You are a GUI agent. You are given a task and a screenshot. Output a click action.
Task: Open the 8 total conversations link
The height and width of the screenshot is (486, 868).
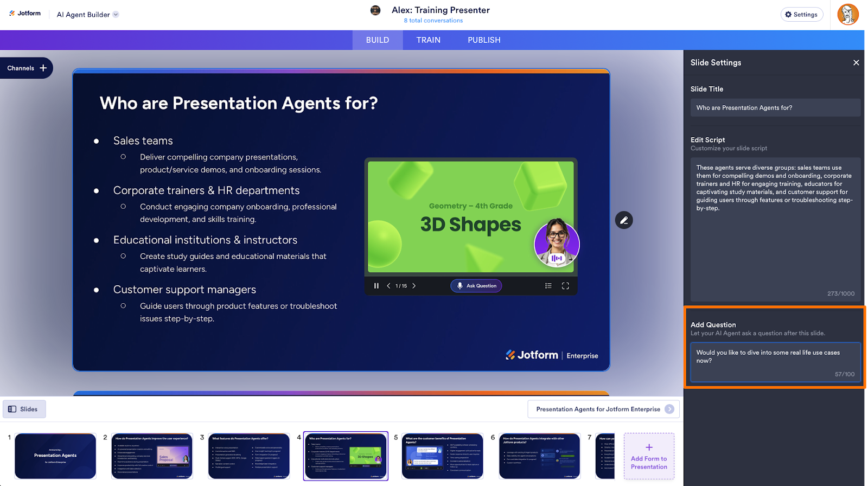pyautogui.click(x=433, y=21)
